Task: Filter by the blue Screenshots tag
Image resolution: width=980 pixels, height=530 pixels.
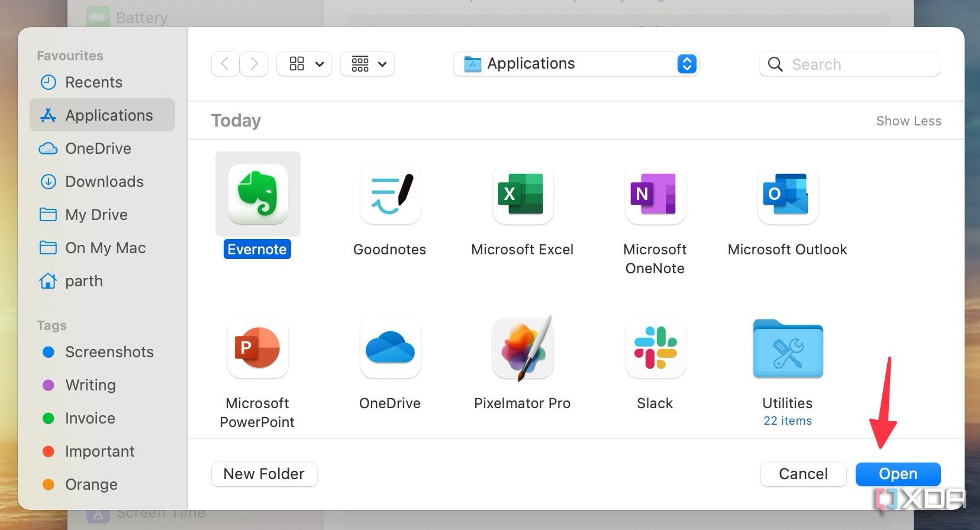Action: click(x=102, y=352)
